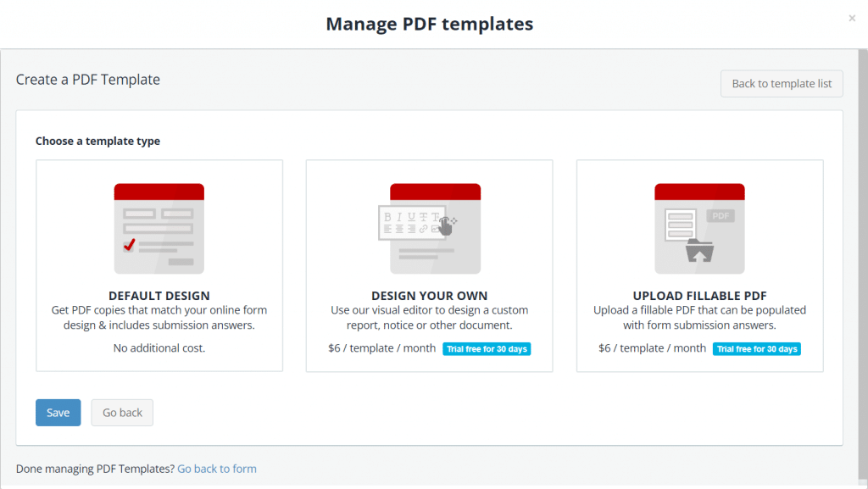Click the red checkmark in Default Design icon
This screenshot has width=868, height=489.
pyautogui.click(x=129, y=245)
